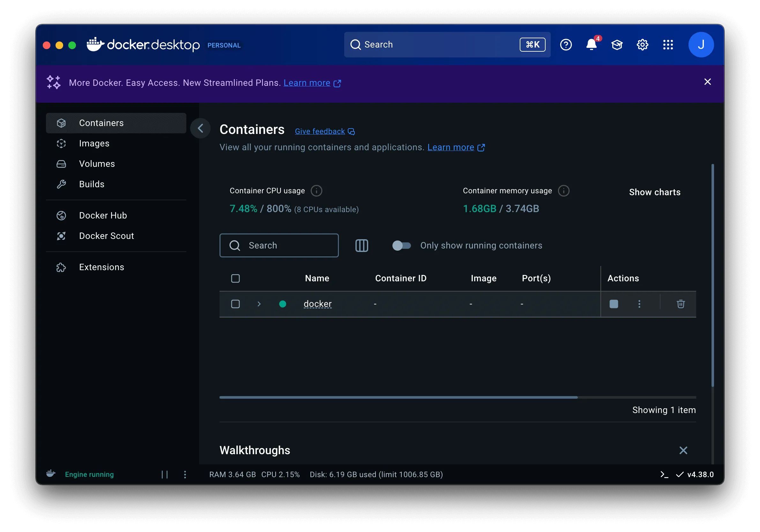Open Settings gear icon in header

[x=643, y=45]
